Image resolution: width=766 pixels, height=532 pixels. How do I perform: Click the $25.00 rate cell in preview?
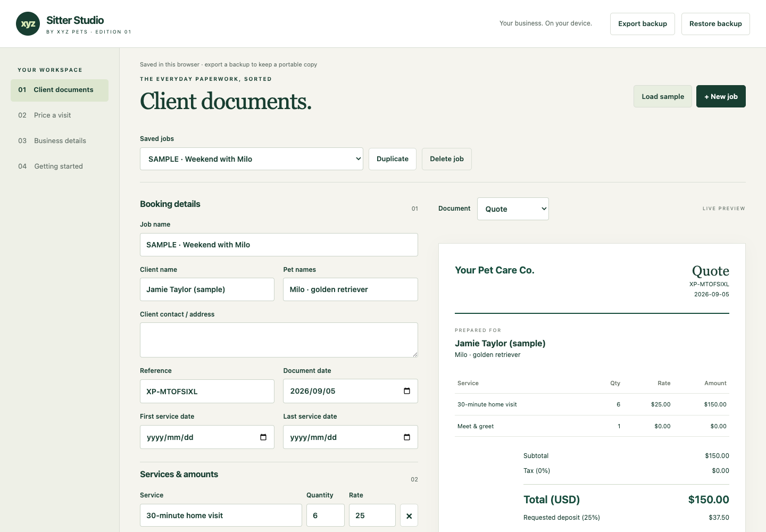tap(661, 404)
